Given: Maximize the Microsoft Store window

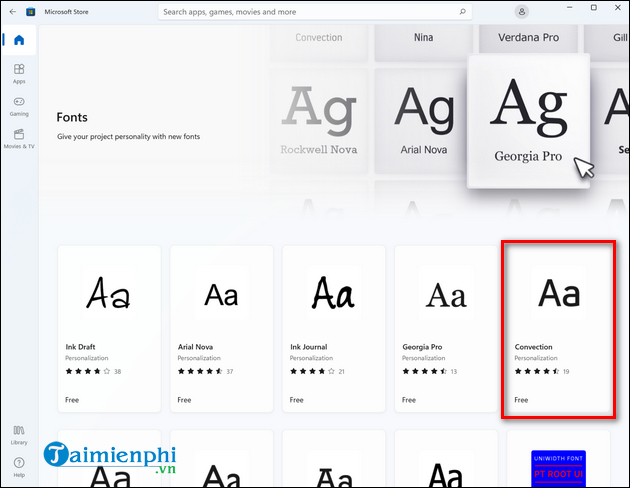Looking at the screenshot, I should click(593, 8).
